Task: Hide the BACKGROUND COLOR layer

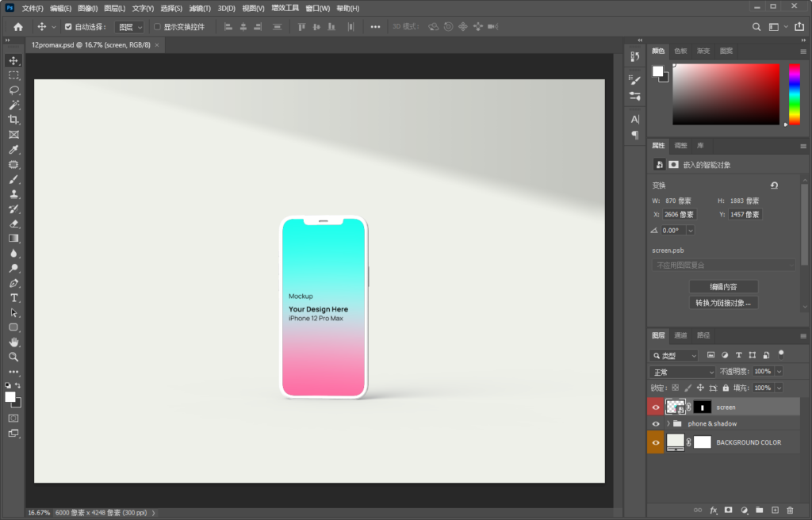Action: [x=656, y=442]
